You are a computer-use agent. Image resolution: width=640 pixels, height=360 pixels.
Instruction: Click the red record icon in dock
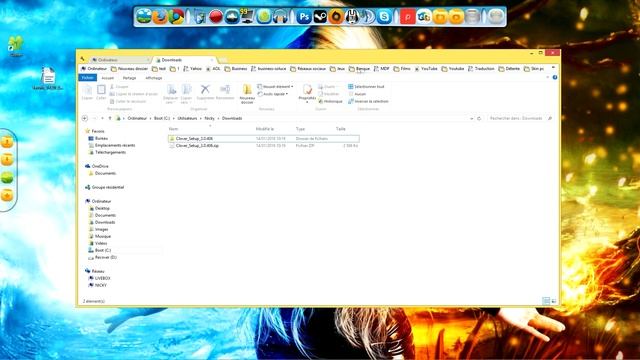[x=216, y=17]
